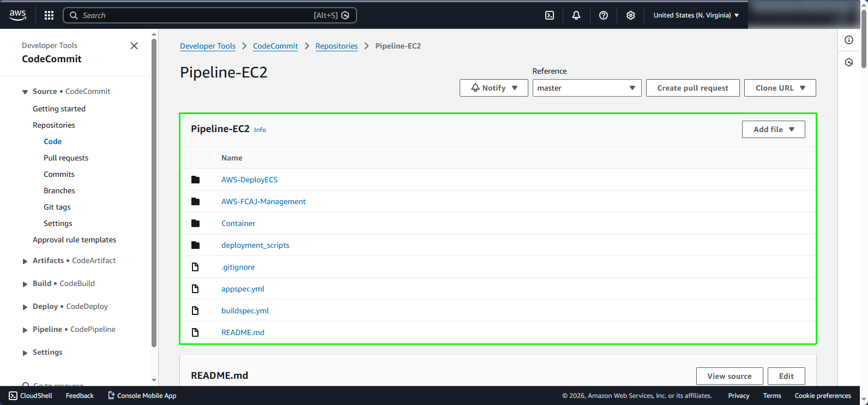Open the AWS-FCAJ-Management folder link

(x=263, y=201)
